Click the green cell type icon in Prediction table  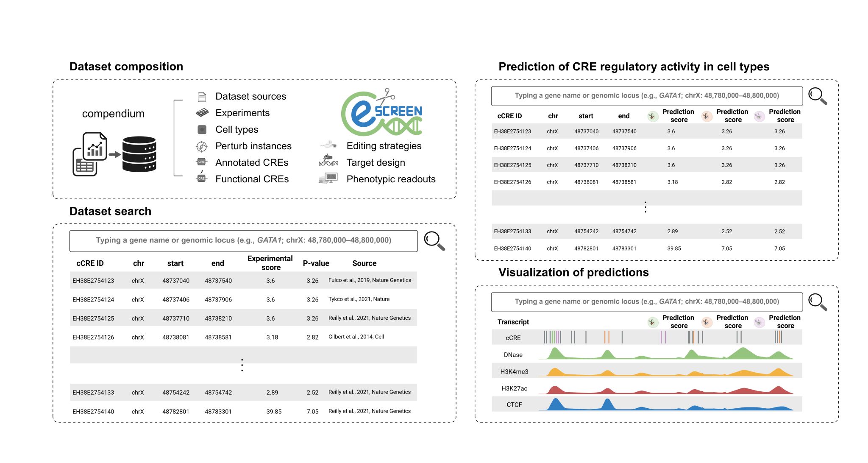653,116
